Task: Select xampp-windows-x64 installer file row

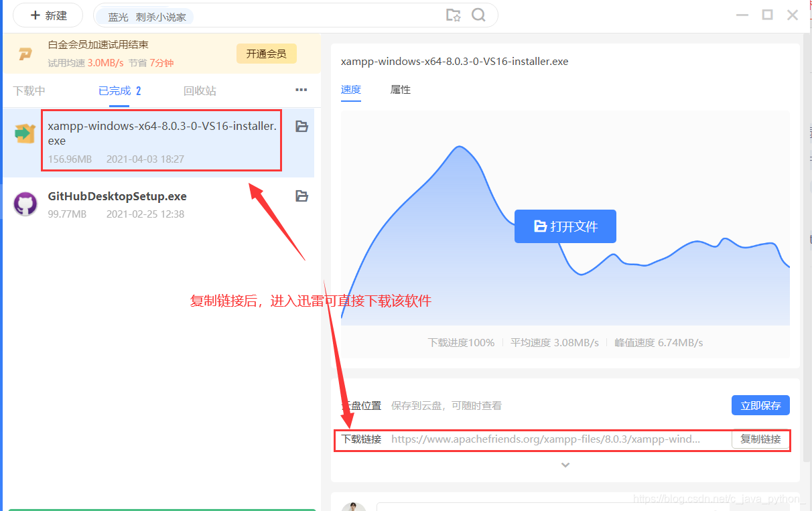Action: (158, 141)
